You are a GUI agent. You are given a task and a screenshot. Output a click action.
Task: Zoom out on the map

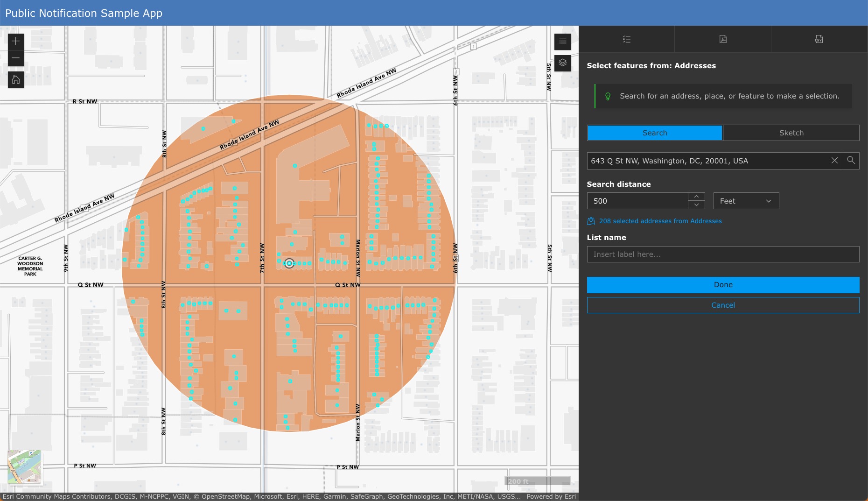[x=16, y=58]
